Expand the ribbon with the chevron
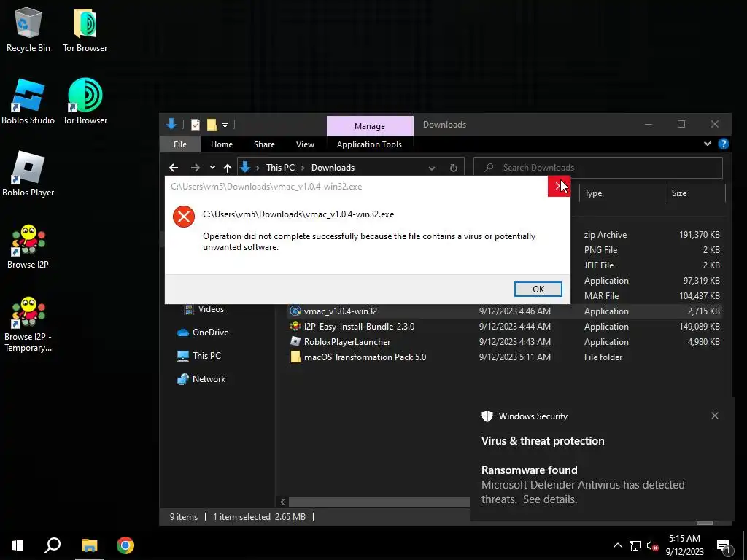This screenshot has height=560, width=747. [708, 144]
